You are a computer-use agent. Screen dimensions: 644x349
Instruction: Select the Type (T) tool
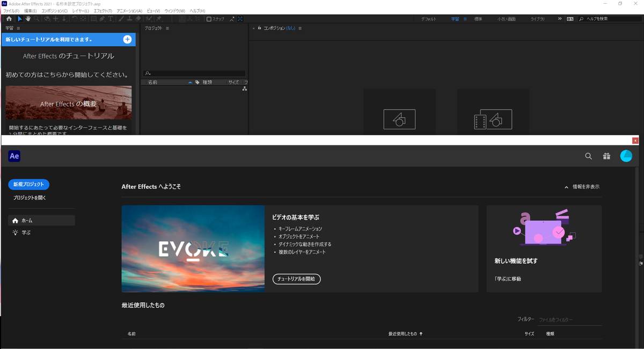tap(111, 19)
